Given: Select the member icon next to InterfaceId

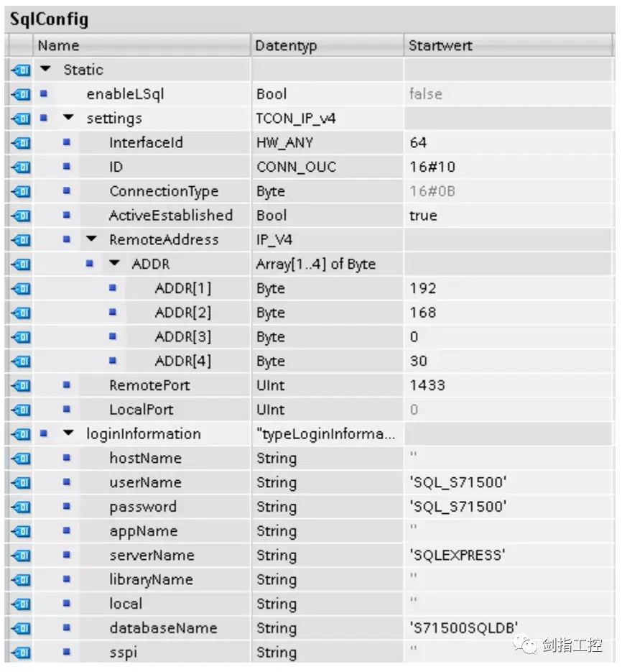Looking at the screenshot, I should (65, 142).
